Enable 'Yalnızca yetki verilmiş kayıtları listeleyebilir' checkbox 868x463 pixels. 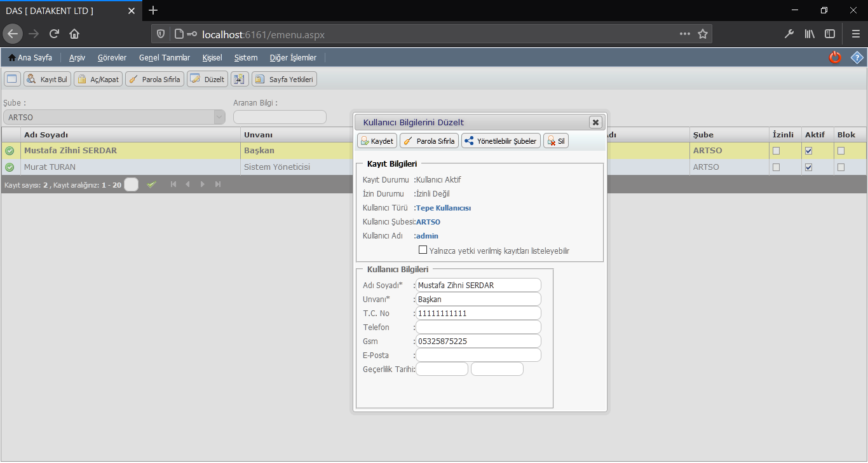(423, 250)
